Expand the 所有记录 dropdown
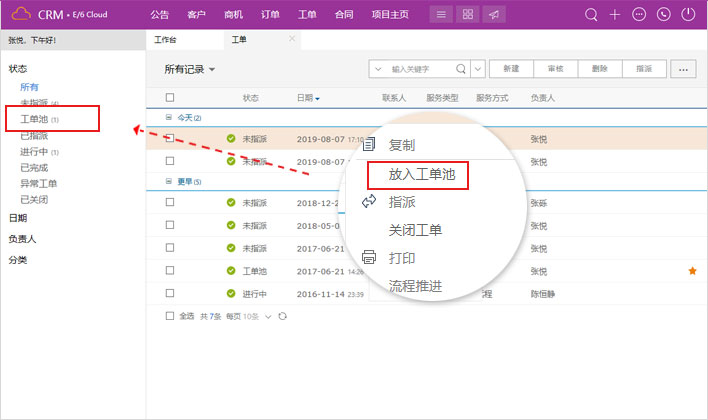The image size is (708, 420). pos(190,69)
